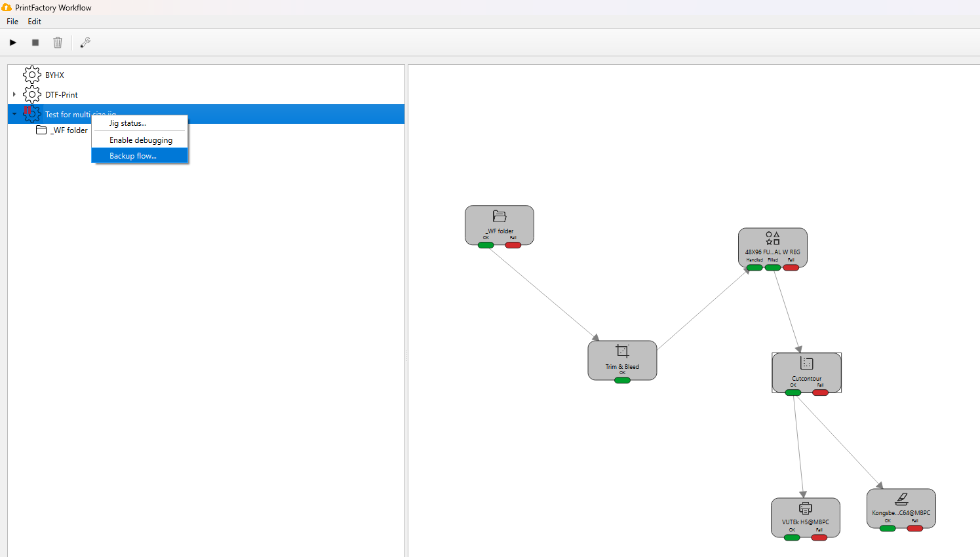
Task: Select the BYHX workflow label
Action: pyautogui.click(x=54, y=75)
